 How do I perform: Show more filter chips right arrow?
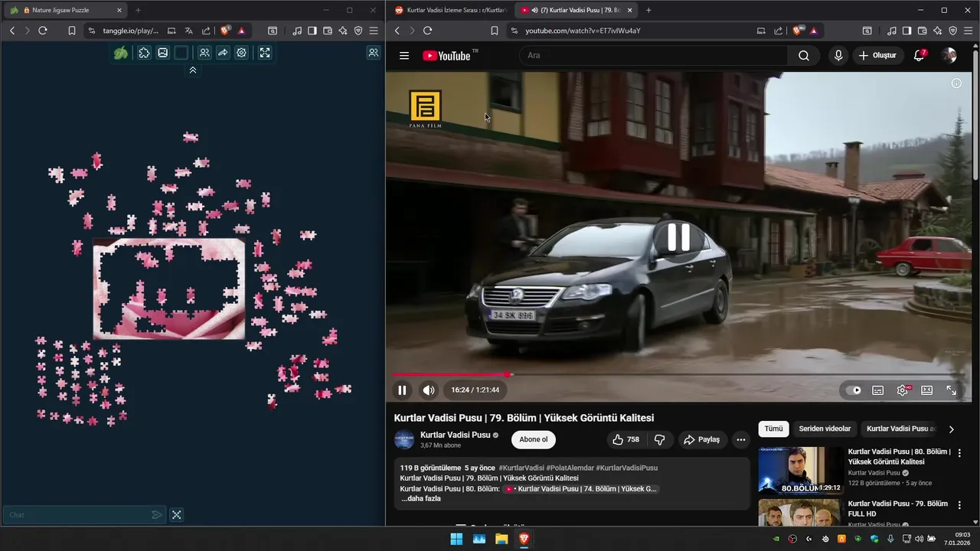point(952,429)
